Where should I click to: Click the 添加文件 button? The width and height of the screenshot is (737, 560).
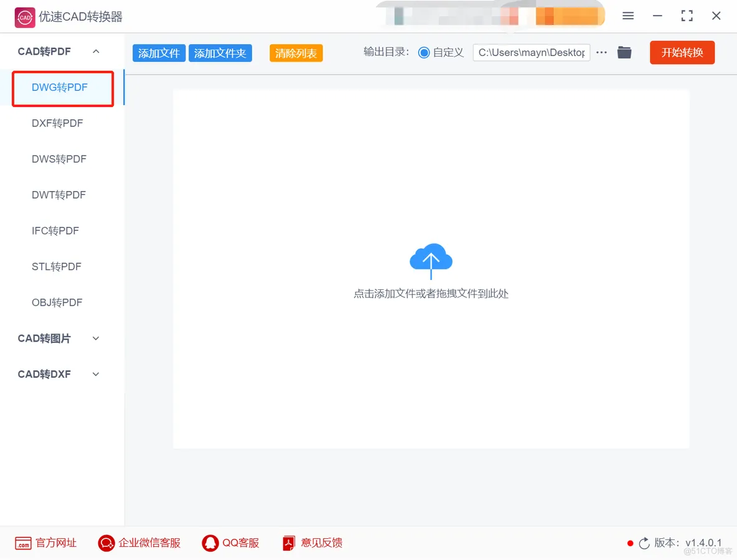[x=159, y=53]
